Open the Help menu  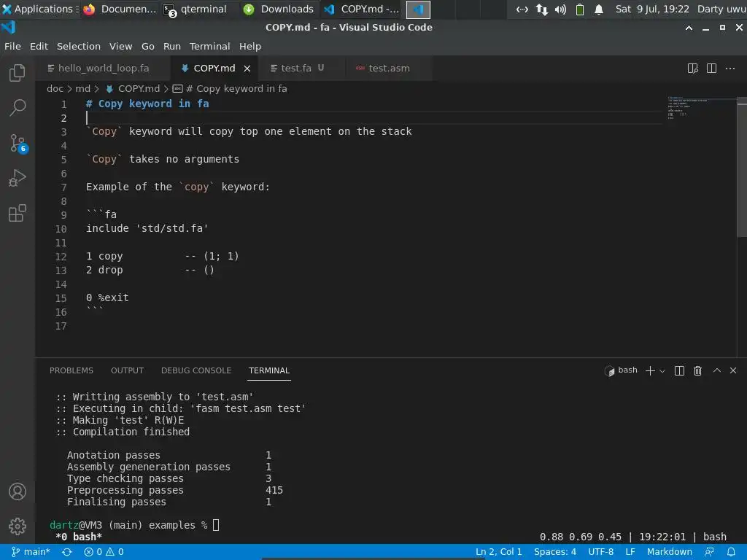click(250, 46)
